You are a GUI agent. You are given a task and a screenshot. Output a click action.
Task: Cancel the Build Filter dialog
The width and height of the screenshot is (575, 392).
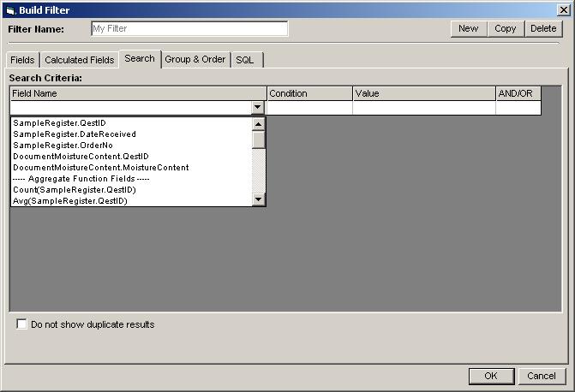(542, 376)
